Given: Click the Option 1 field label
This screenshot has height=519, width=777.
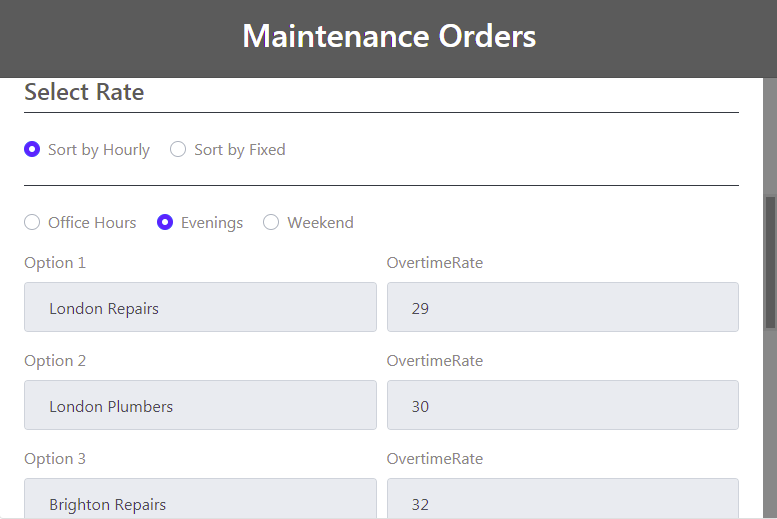Looking at the screenshot, I should click(55, 263).
